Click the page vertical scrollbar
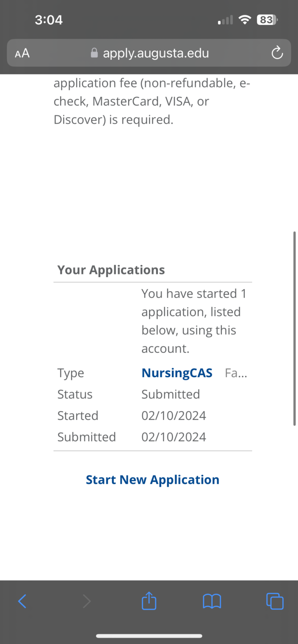 (x=294, y=328)
